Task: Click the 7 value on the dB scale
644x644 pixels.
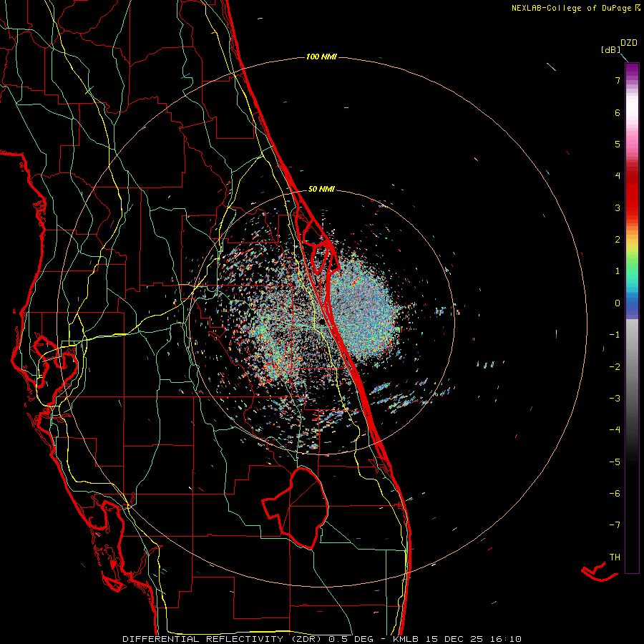Action: (x=618, y=80)
